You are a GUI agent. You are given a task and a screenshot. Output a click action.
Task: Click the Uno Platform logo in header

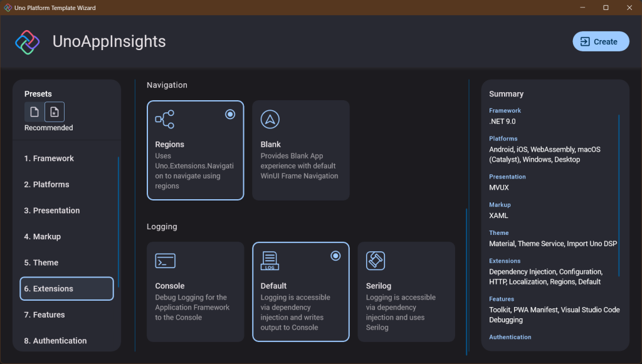pyautogui.click(x=28, y=42)
